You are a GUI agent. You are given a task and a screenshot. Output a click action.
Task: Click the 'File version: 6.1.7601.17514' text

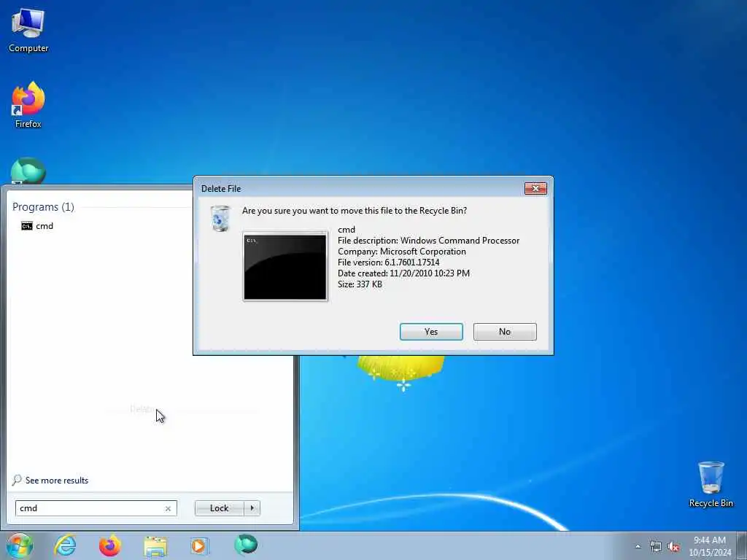[x=388, y=262]
